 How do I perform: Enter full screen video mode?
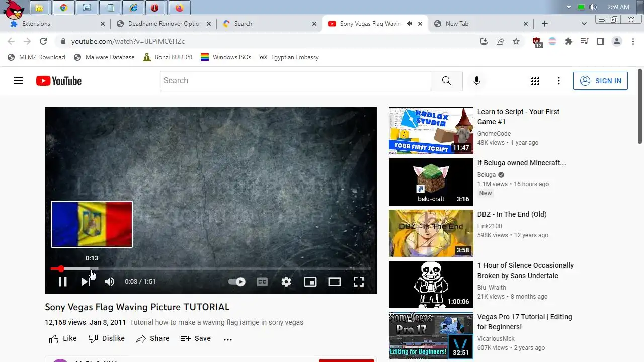click(x=359, y=282)
